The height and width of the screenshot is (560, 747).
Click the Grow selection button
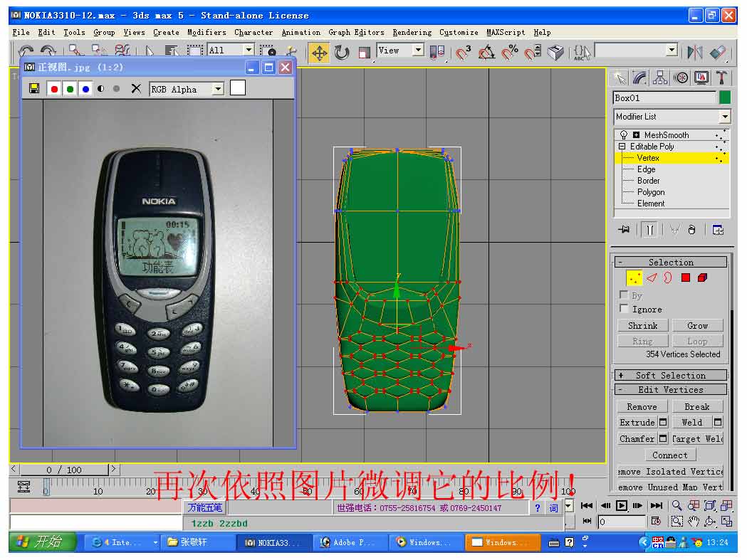(x=697, y=325)
